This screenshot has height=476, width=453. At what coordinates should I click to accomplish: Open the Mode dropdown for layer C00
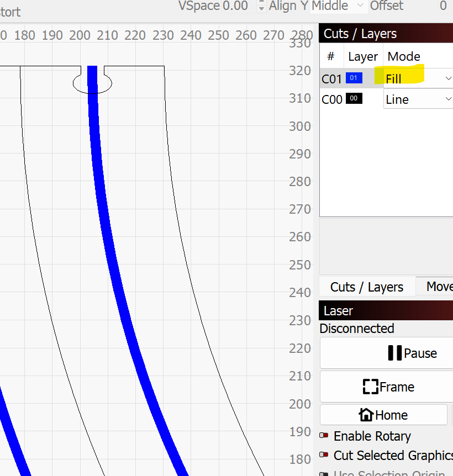(x=418, y=99)
